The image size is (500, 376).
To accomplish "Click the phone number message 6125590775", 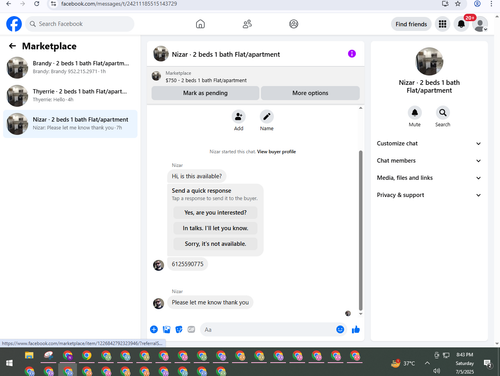I will click(187, 264).
